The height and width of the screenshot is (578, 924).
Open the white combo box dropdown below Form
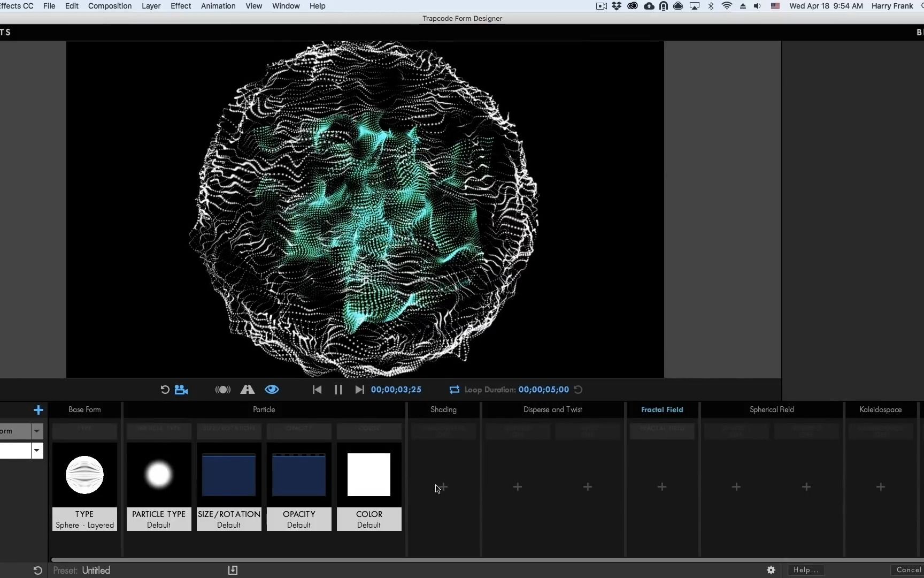coord(36,451)
